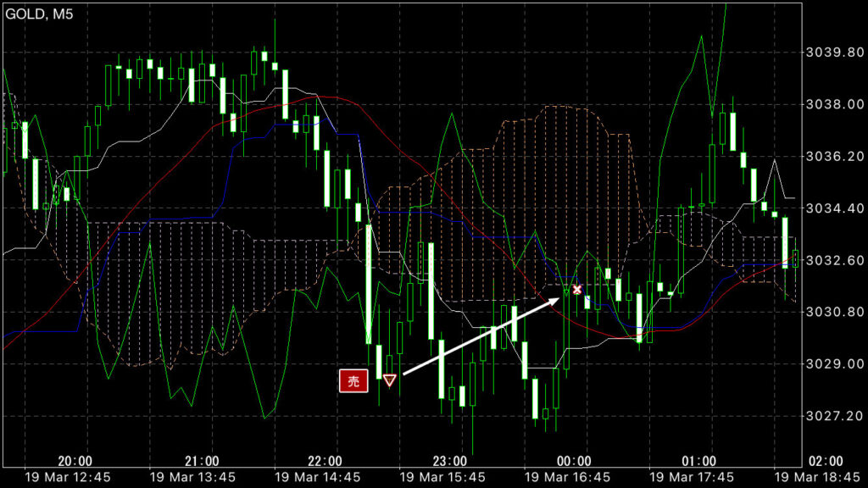Click the 3027.20 price axis label
Image resolution: width=868 pixels, height=488 pixels.
(x=830, y=416)
